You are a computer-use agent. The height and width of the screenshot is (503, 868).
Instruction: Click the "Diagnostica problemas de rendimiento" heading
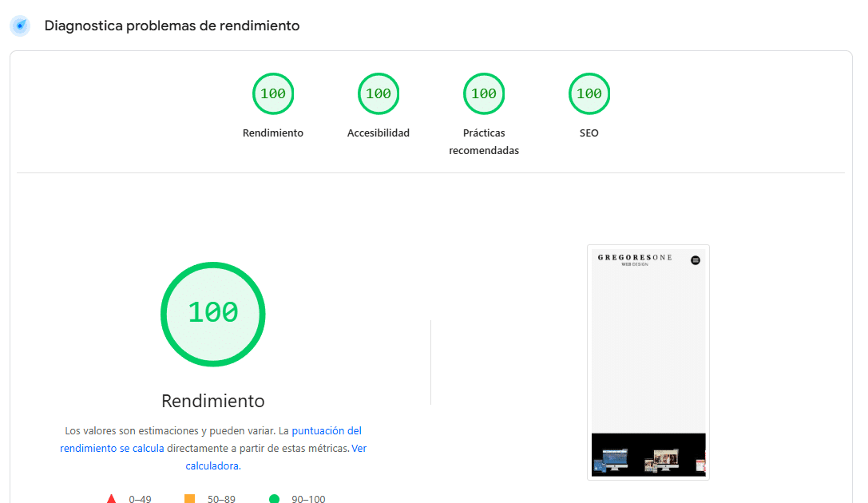pos(172,26)
